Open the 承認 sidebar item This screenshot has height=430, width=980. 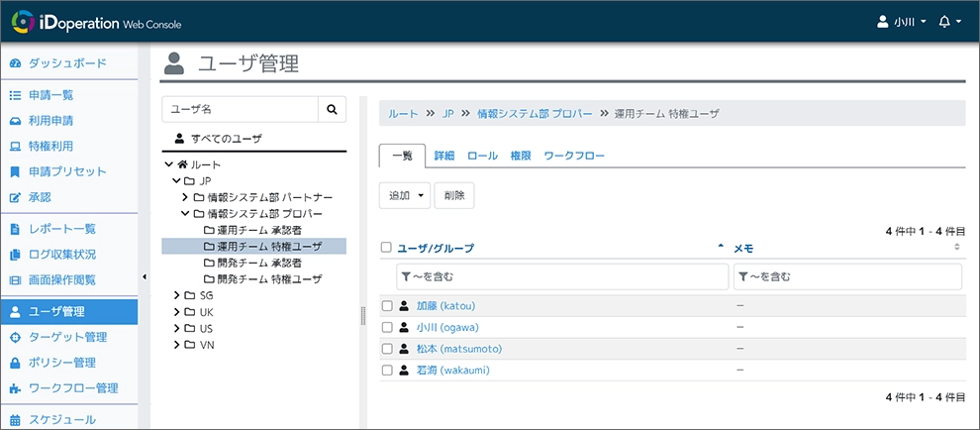[x=68, y=197]
